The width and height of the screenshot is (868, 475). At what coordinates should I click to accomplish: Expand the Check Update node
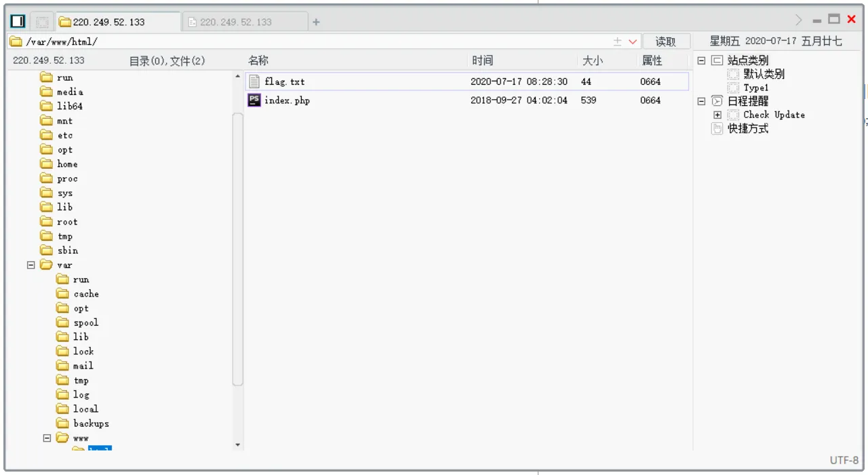click(717, 115)
